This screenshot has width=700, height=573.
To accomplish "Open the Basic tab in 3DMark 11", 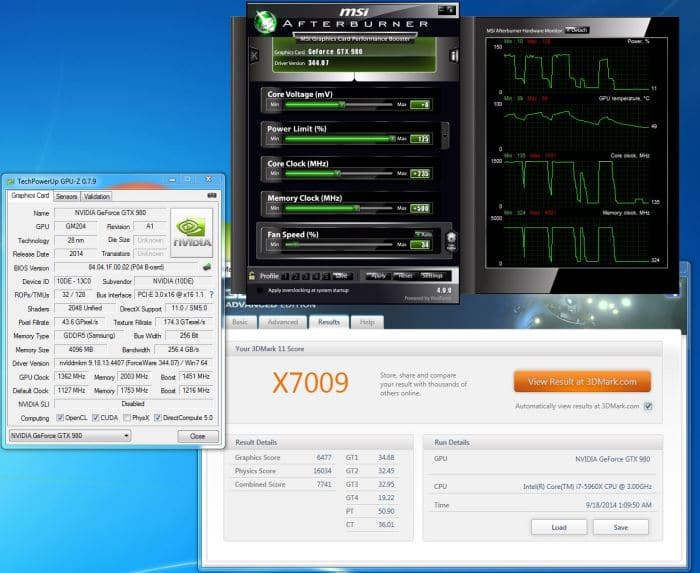I will point(240,322).
